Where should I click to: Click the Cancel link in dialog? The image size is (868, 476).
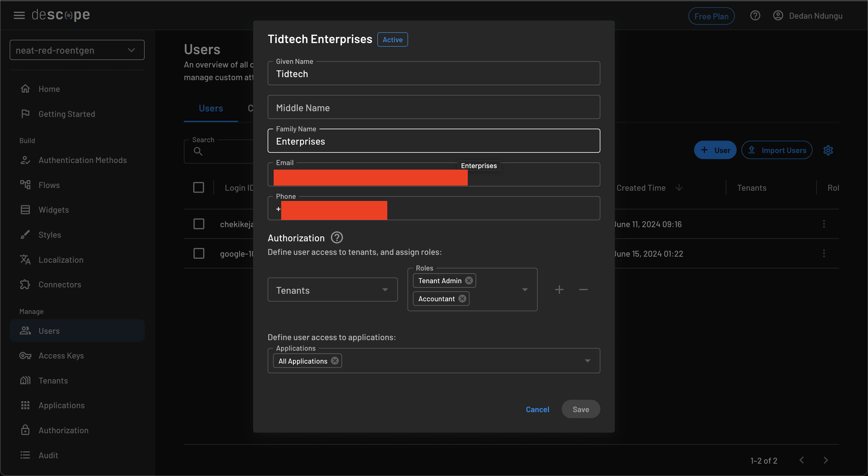pos(537,409)
